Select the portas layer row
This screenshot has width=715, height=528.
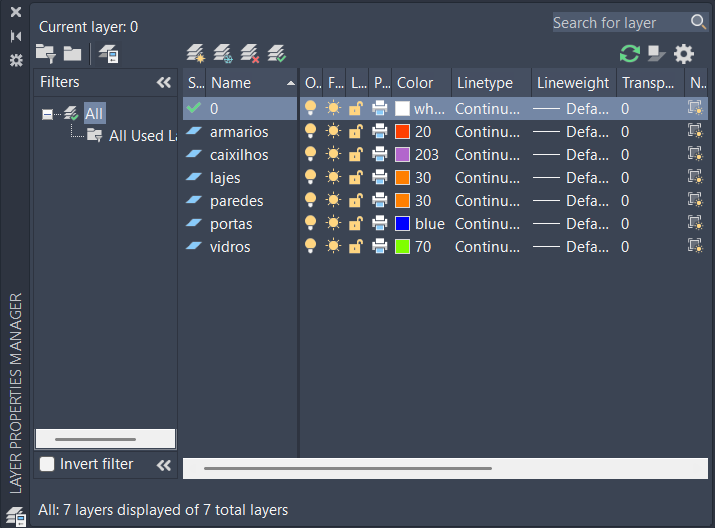[231, 224]
